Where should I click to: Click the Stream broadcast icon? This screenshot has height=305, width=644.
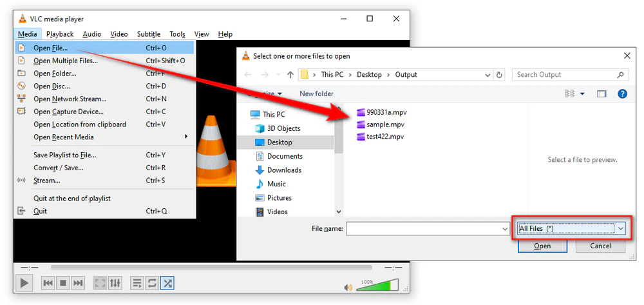pyautogui.click(x=21, y=181)
